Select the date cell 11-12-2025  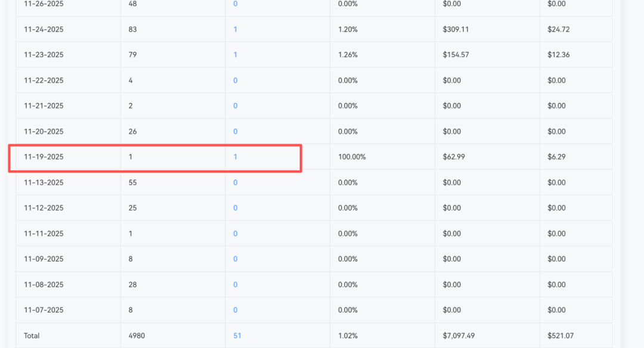44,208
